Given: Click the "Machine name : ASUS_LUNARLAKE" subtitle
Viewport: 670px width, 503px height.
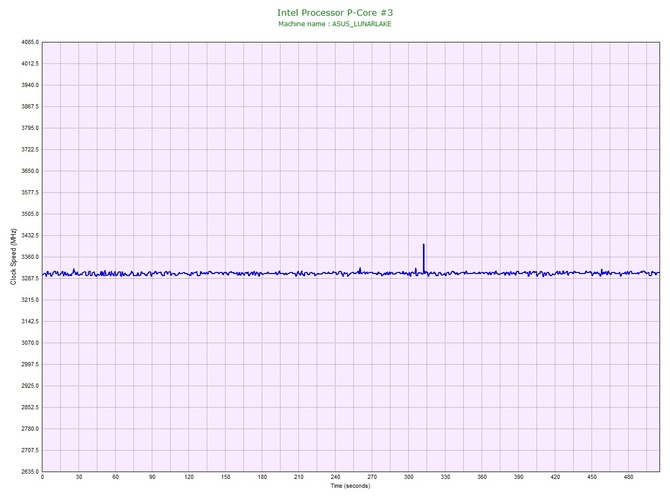Looking at the screenshot, I should pos(335,24).
